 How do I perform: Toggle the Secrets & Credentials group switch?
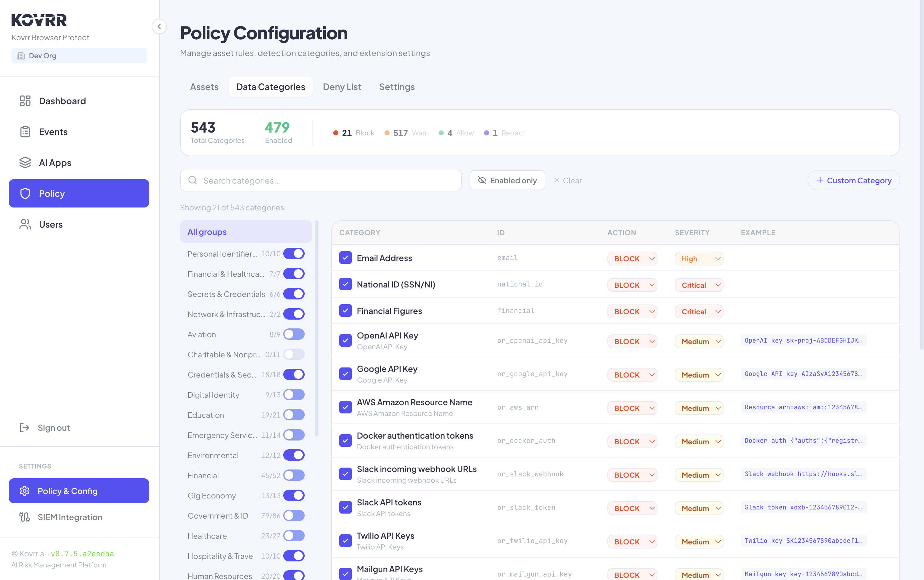click(x=294, y=294)
